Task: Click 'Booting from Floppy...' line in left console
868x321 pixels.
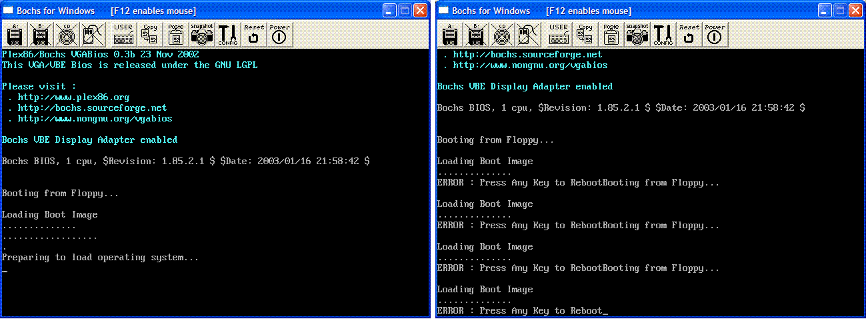Action: tap(61, 194)
